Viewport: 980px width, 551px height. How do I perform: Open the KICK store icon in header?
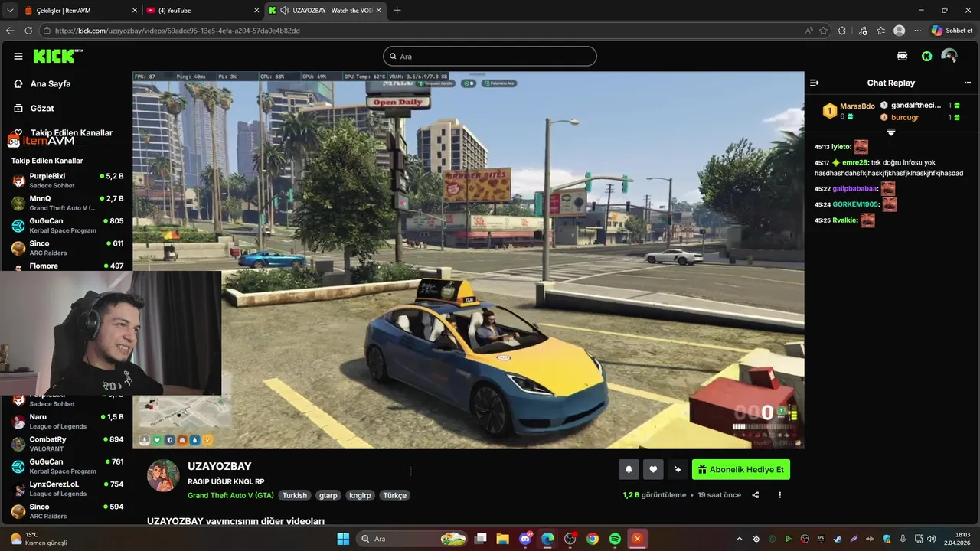coord(903,56)
